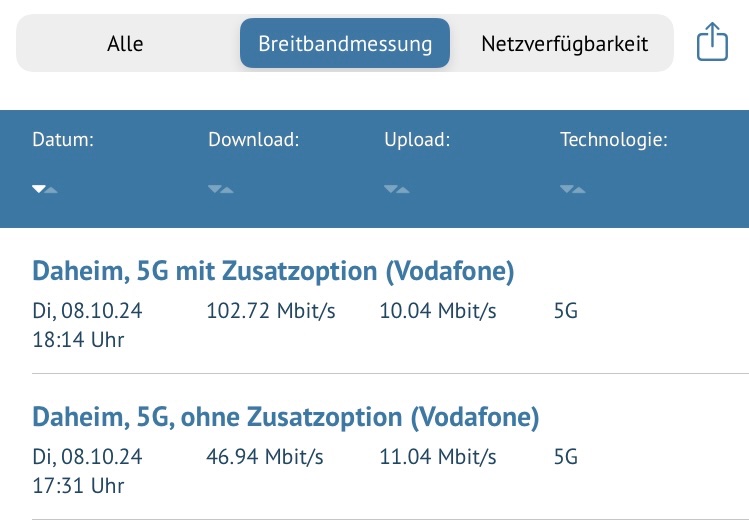The width and height of the screenshot is (749, 529).
Task: Tap the 17:31 Uhr measurement time
Action: click(78, 486)
